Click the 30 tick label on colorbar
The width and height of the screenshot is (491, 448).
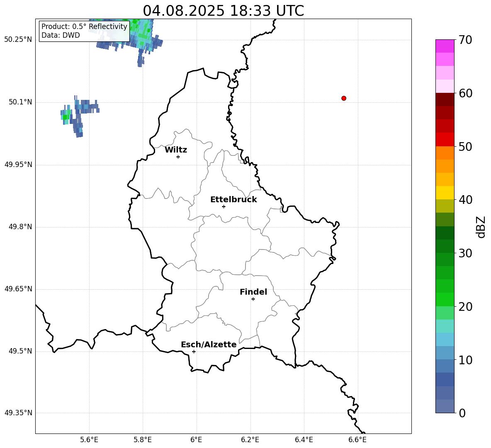(465, 253)
